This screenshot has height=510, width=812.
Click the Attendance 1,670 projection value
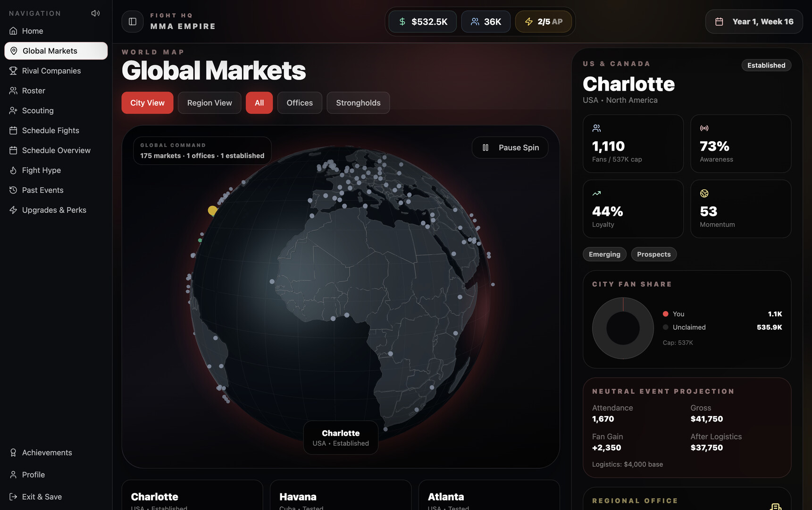pos(603,419)
